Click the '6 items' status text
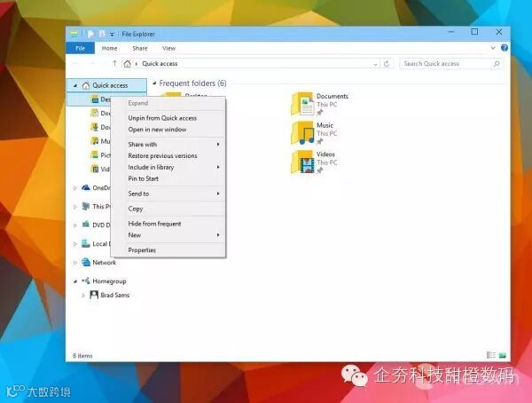The image size is (532, 403). point(82,356)
